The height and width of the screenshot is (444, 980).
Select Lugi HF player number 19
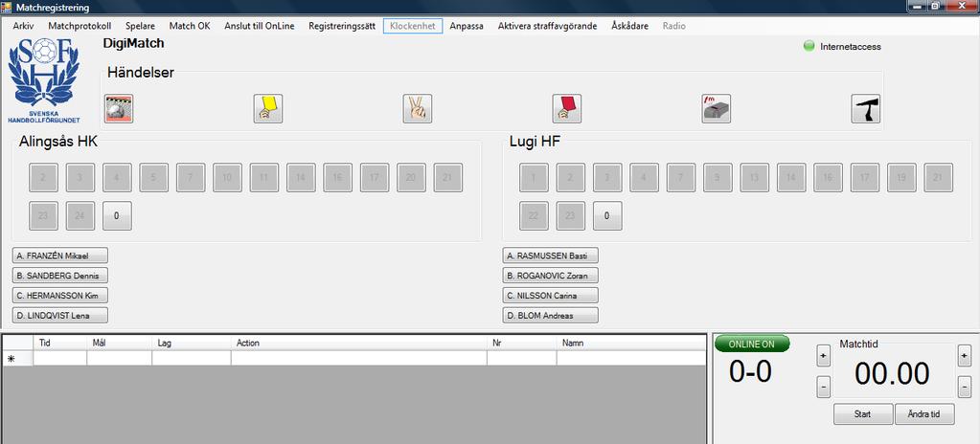pyautogui.click(x=901, y=177)
